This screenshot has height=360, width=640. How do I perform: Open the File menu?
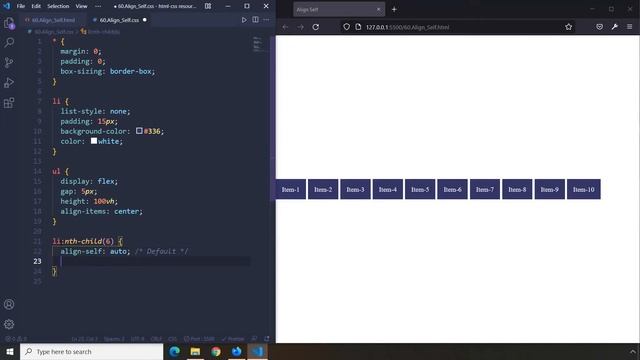(x=21, y=6)
